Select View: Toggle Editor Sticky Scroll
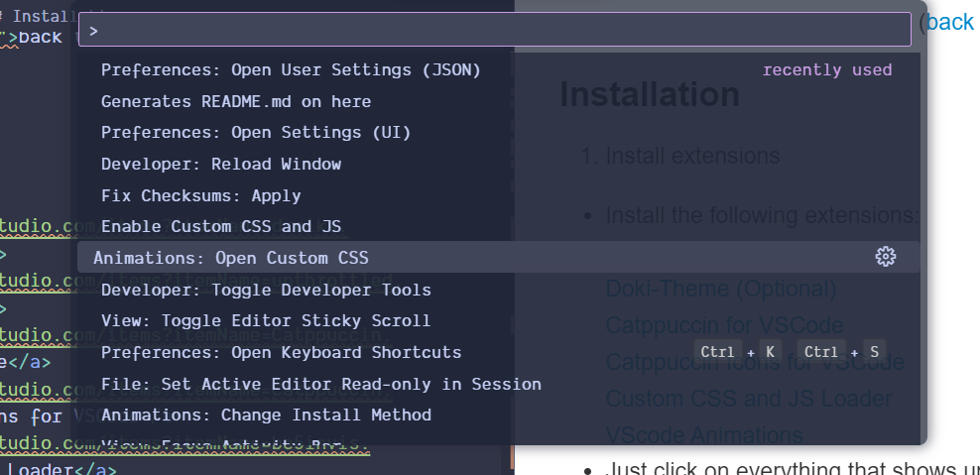This screenshot has width=980, height=475. coord(498,320)
